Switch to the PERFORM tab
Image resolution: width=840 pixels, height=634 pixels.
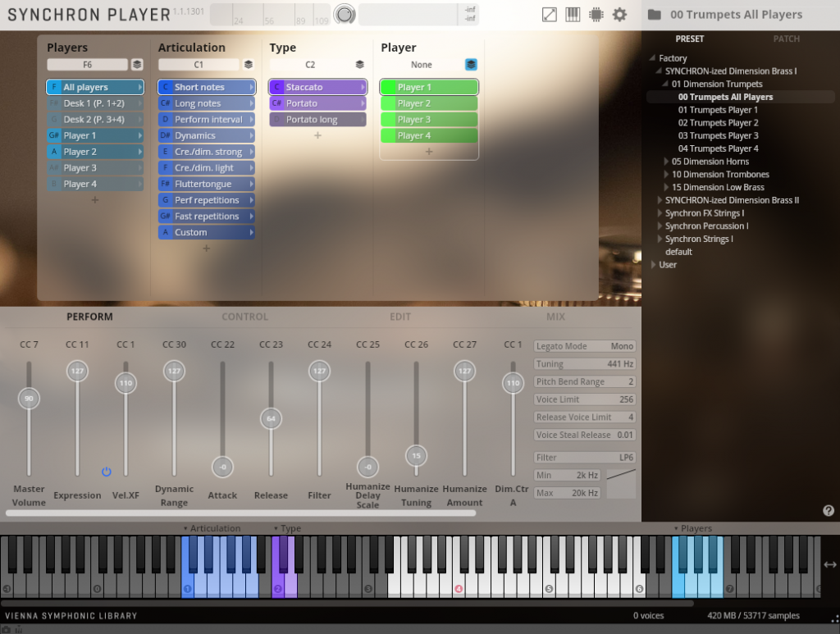tap(89, 317)
